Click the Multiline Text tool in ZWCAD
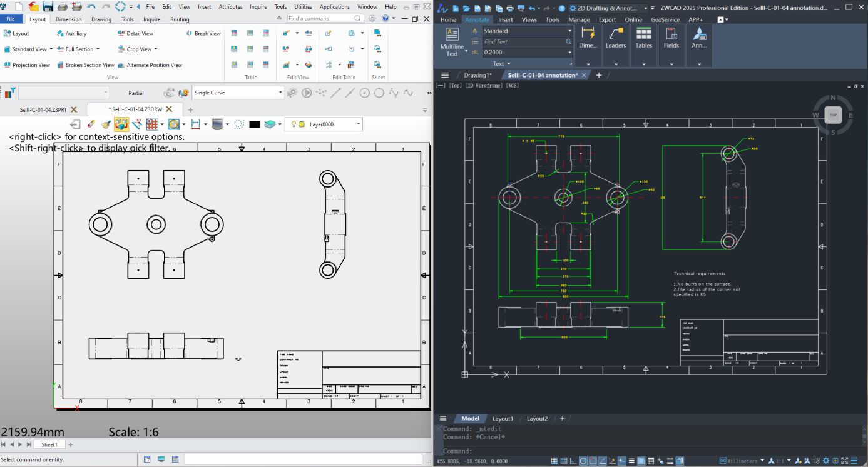 [452, 42]
